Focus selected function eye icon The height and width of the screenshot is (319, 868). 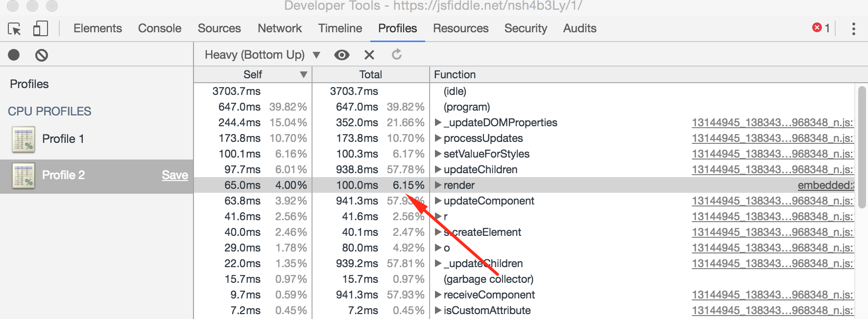tap(342, 55)
